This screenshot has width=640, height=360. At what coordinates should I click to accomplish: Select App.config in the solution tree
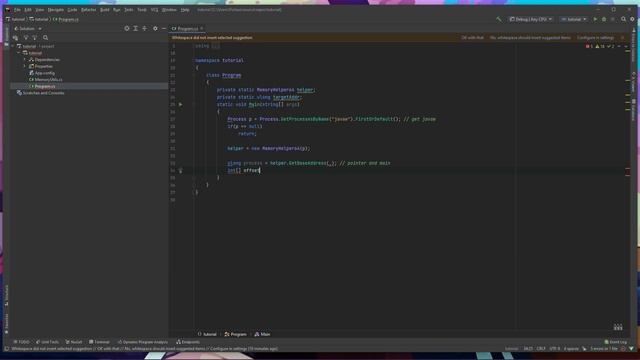(44, 73)
